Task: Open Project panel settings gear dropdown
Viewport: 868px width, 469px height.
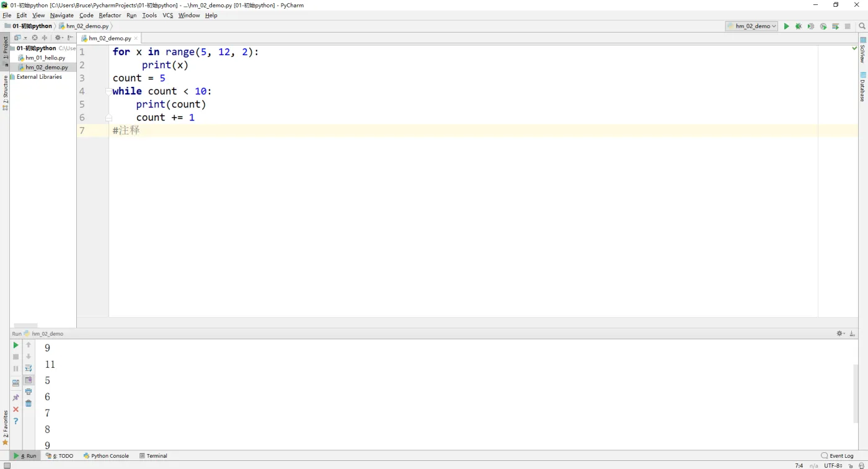Action: [x=59, y=38]
